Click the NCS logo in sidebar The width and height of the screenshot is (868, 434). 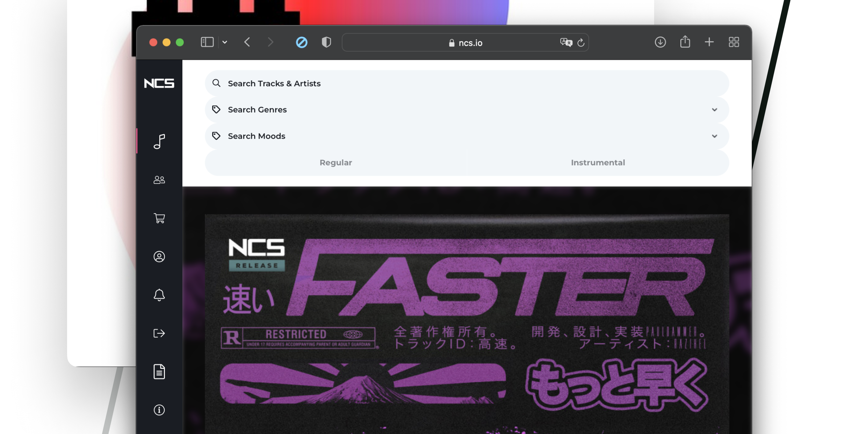[159, 83]
